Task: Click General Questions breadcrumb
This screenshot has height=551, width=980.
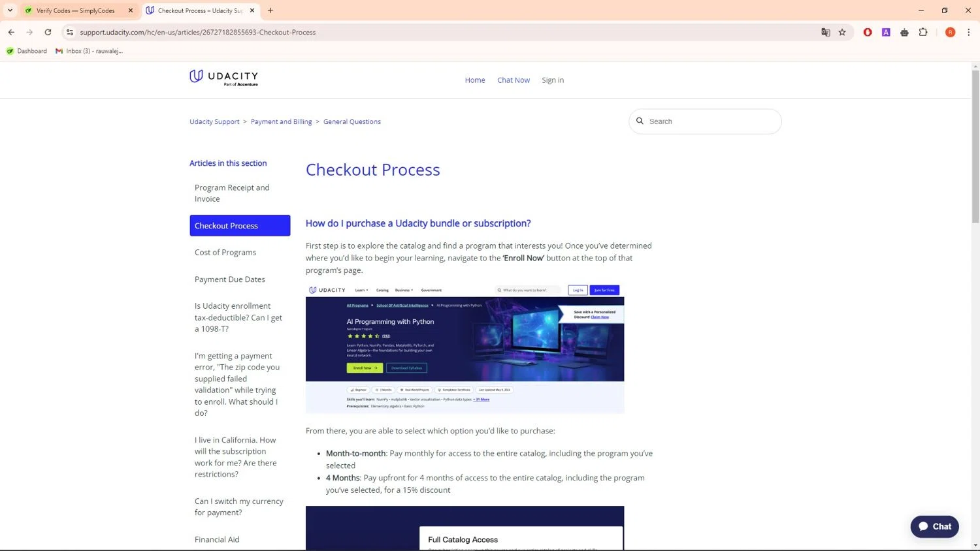Action: 352,121
